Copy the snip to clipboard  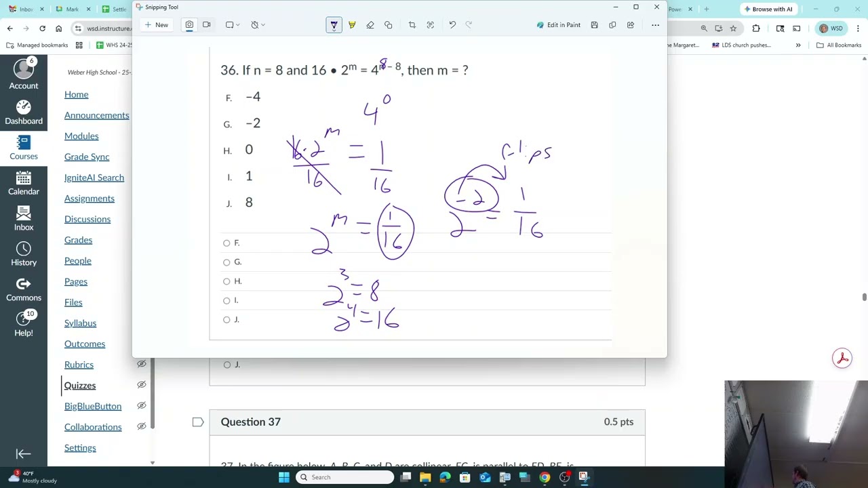pyautogui.click(x=612, y=25)
